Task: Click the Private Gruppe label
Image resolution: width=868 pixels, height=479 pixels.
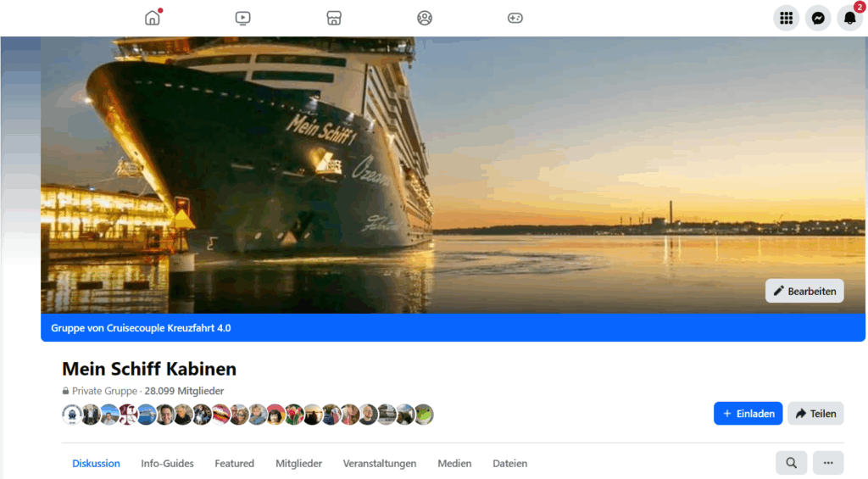Action: (x=104, y=391)
